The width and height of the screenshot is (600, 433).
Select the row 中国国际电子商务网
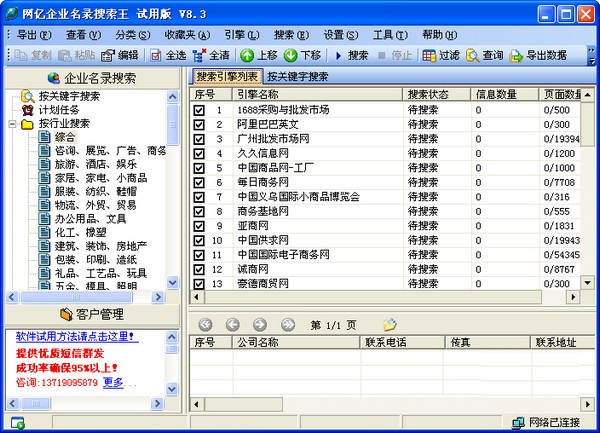(x=385, y=255)
